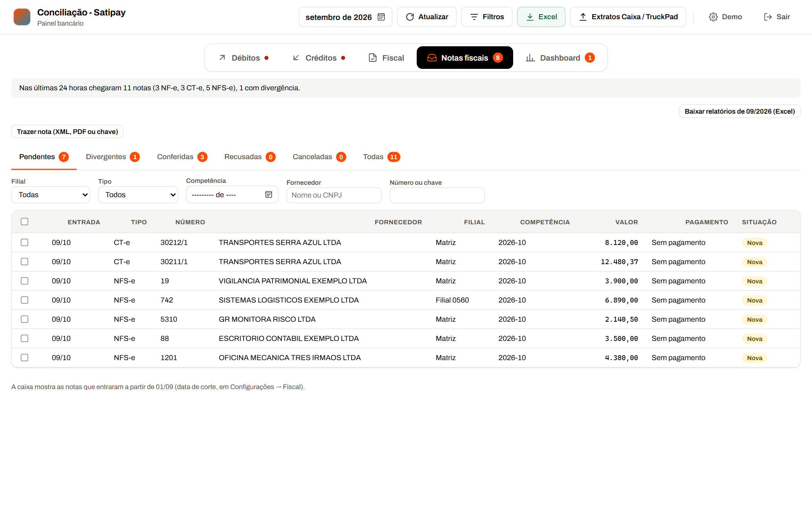Screen dimensions: 812x508
Task: Click Nova status of note 742
Action: tap(754, 300)
